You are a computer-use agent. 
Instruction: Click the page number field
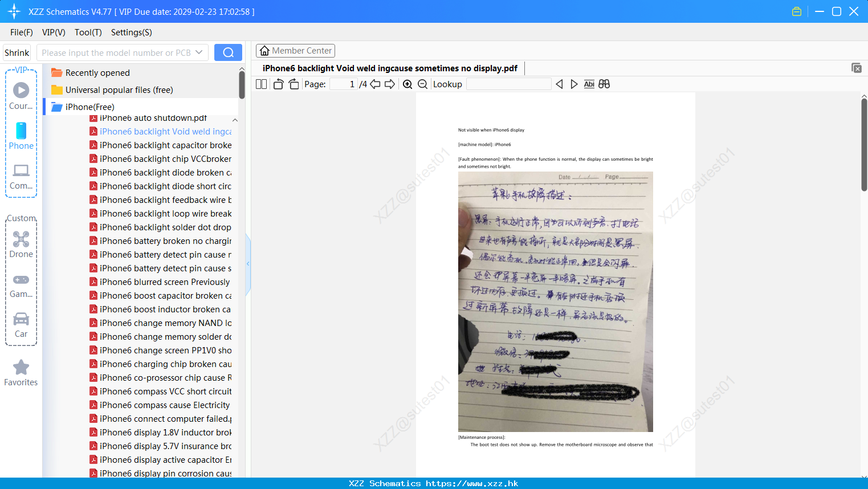pyautogui.click(x=343, y=84)
